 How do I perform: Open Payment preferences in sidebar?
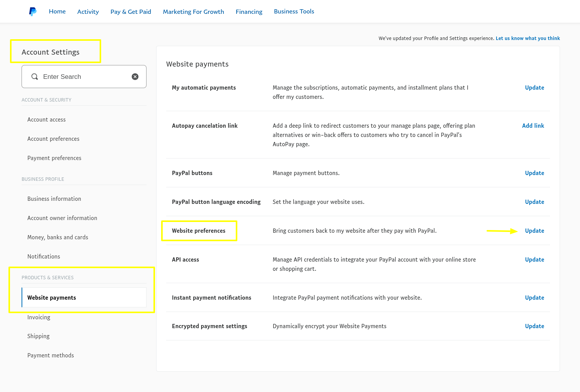[x=54, y=158]
